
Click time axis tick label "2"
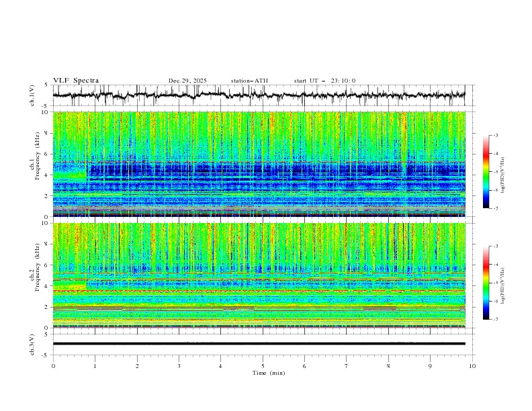tap(137, 366)
